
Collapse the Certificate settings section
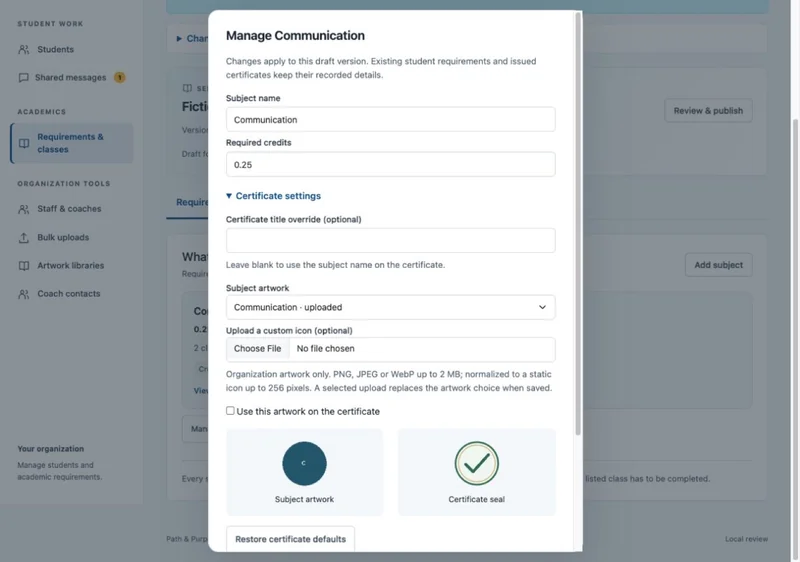273,196
